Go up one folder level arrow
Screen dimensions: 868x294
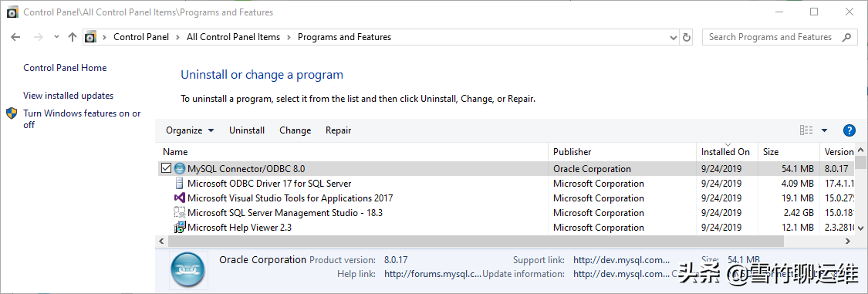(72, 37)
